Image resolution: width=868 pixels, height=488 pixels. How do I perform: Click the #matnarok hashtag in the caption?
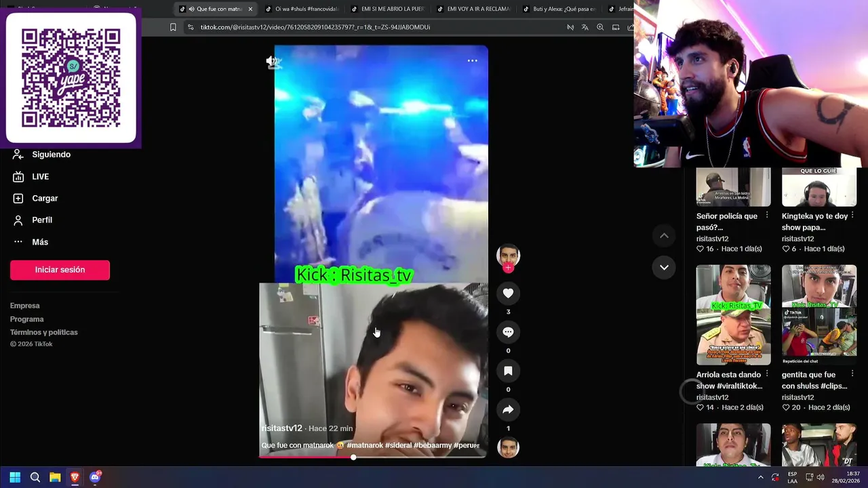pos(366,445)
